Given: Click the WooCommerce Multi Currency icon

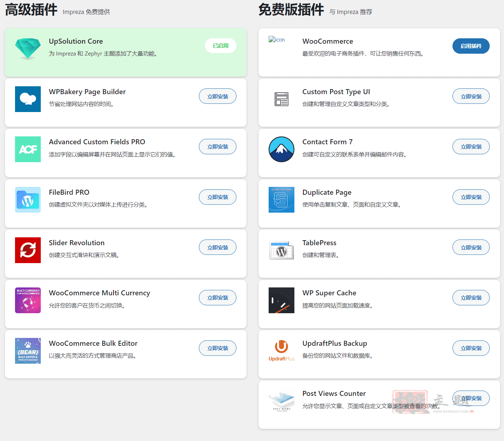Looking at the screenshot, I should click(28, 300).
